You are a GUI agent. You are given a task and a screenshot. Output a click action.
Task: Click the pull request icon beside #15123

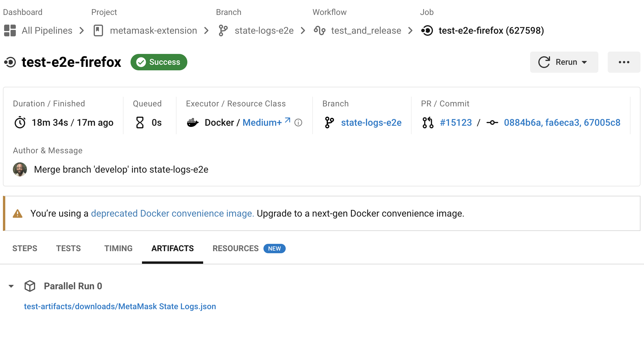coord(428,123)
